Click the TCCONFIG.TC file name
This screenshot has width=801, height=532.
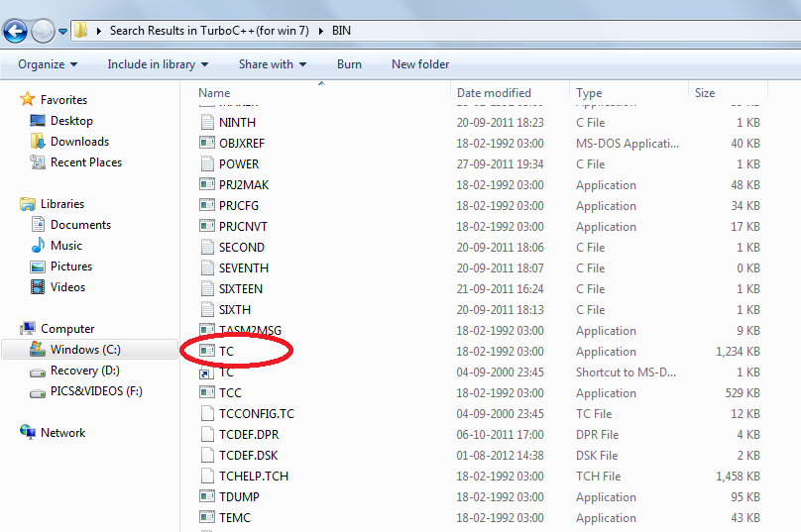(x=257, y=414)
